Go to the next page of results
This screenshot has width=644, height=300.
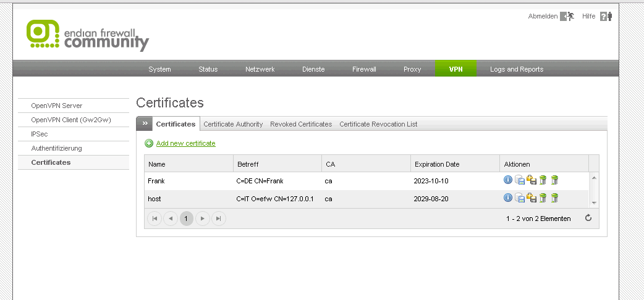[203, 219]
